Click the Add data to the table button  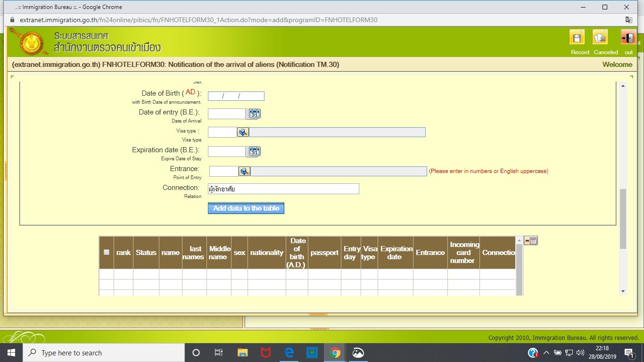pos(246,208)
